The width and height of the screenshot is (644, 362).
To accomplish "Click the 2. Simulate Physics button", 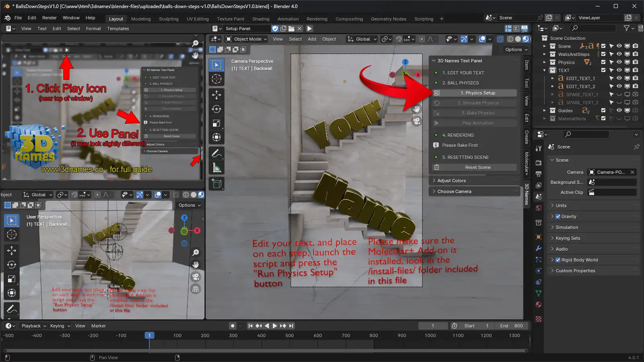I will point(478,103).
